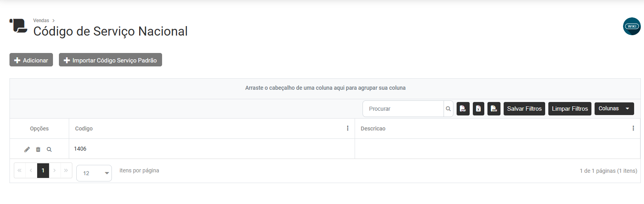Open the Codigo column options menu

point(347,128)
